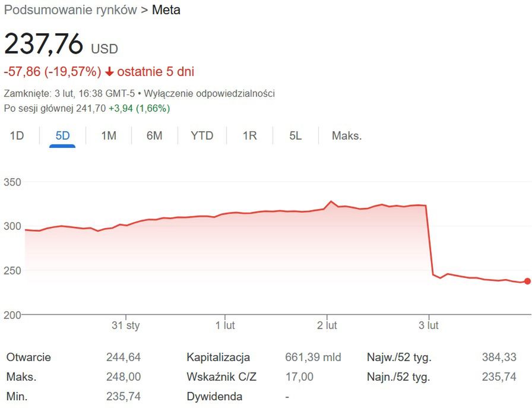Open the Podsumowanie rynków breadcrumb link

pos(71,10)
